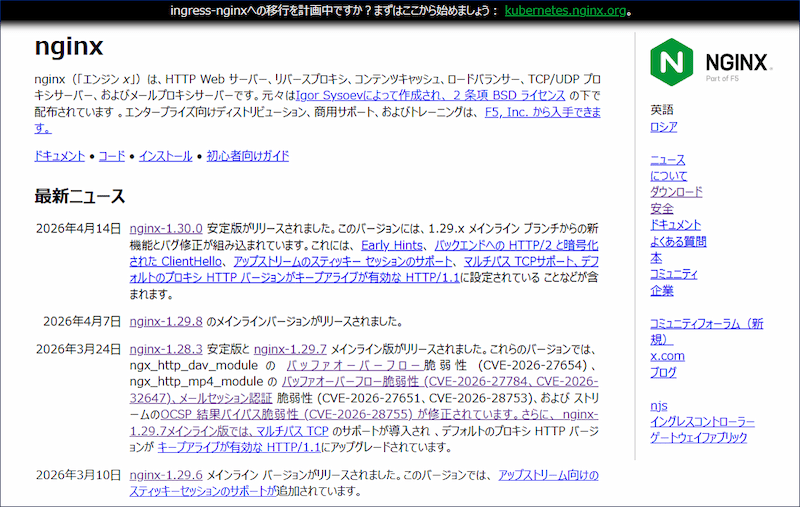This screenshot has height=507, width=800.
Task: Open the インストール link
Action: [165, 156]
